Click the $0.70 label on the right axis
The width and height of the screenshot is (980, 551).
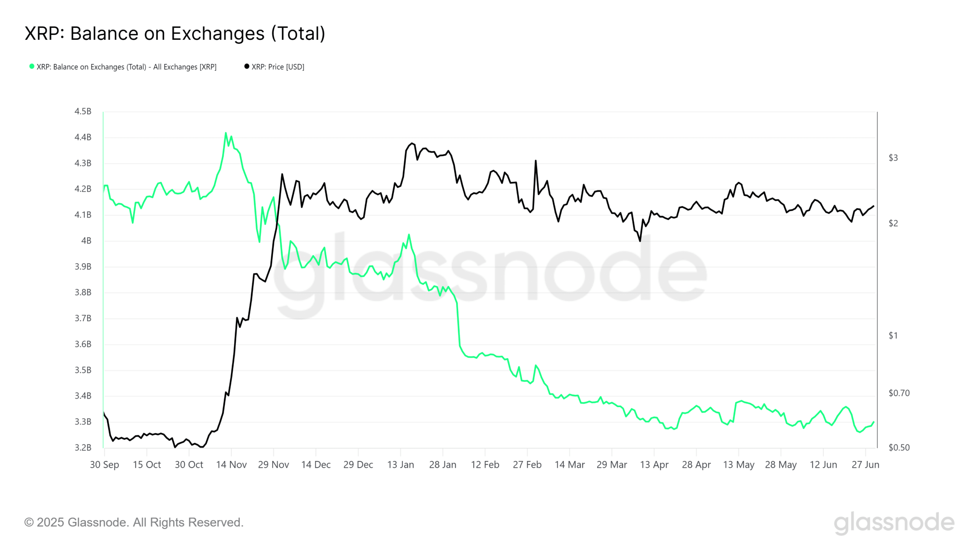pyautogui.click(x=899, y=393)
